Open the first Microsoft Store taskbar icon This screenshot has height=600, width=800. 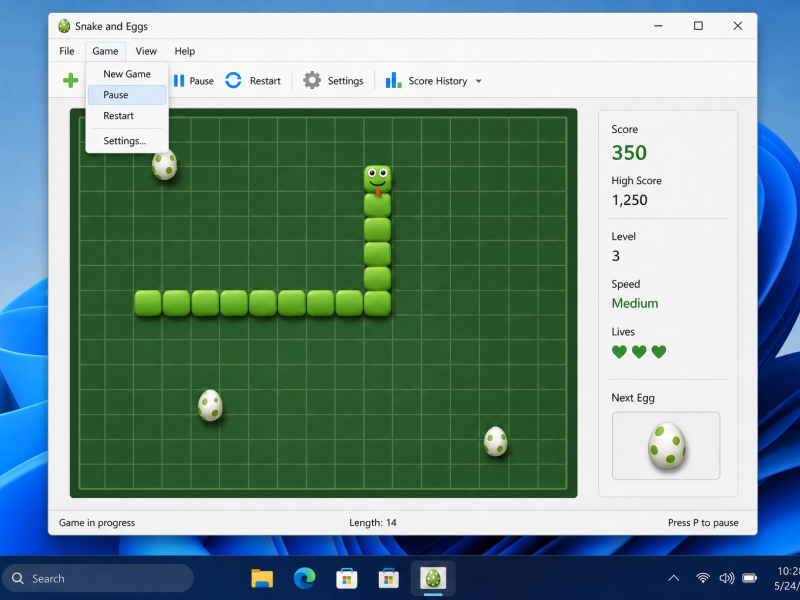click(346, 579)
